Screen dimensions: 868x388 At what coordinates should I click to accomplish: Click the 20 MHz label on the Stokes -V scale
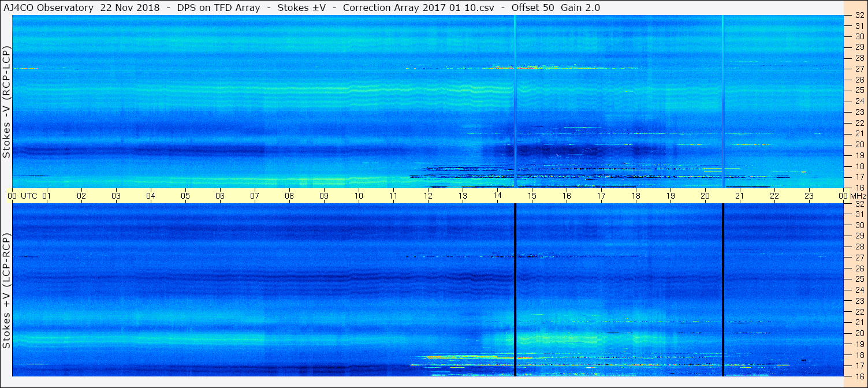pyautogui.click(x=859, y=144)
